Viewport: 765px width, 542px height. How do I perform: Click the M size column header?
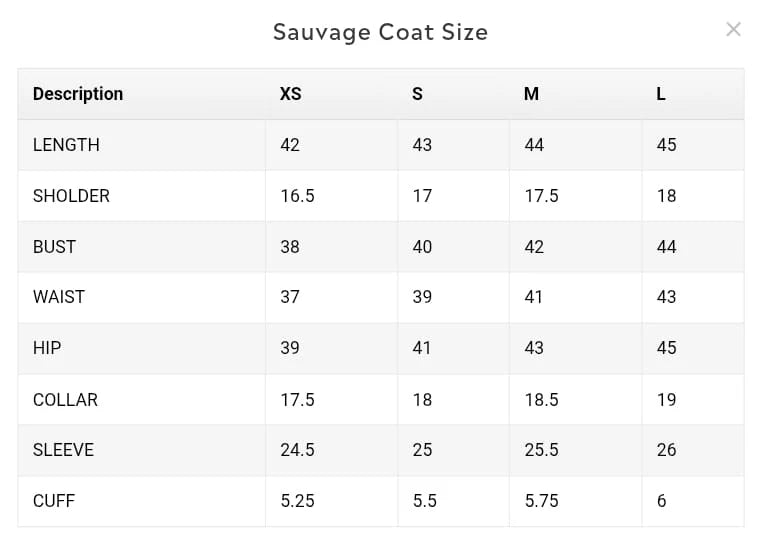(x=531, y=94)
